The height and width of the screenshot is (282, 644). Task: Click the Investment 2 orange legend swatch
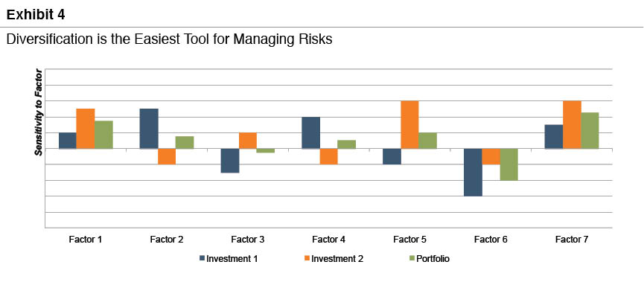tap(307, 259)
